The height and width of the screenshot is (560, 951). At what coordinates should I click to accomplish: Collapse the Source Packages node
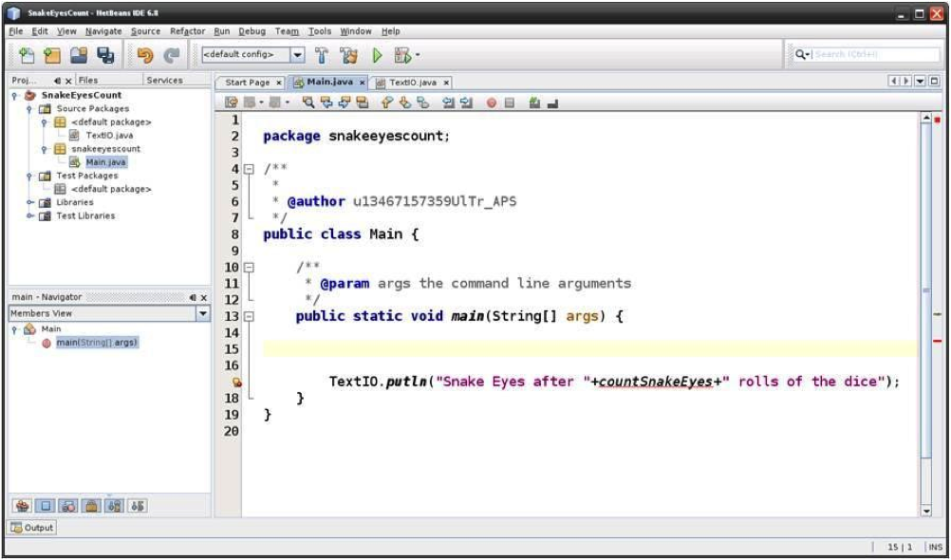tap(28, 109)
